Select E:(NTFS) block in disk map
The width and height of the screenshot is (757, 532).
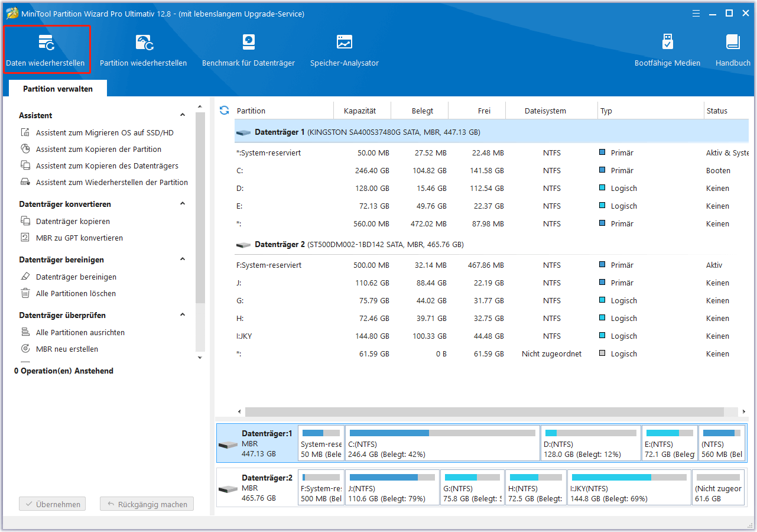click(670, 443)
